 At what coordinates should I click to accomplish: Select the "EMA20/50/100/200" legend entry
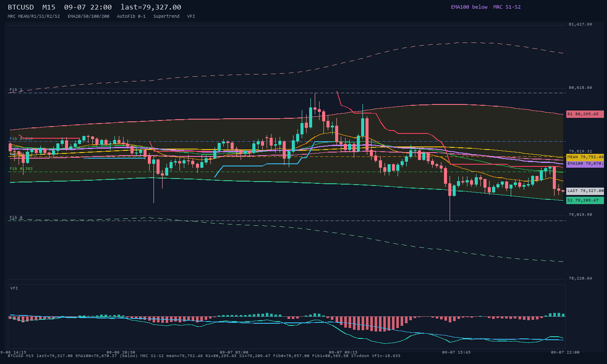tap(88, 16)
